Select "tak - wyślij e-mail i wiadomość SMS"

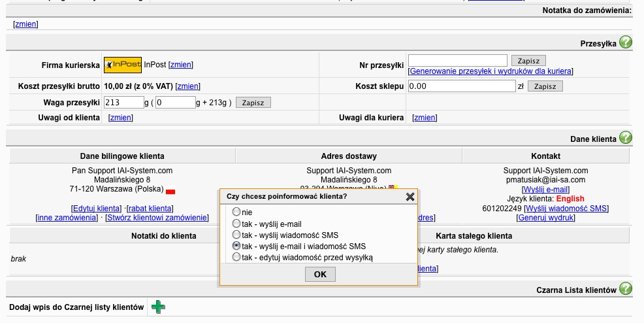tap(236, 246)
